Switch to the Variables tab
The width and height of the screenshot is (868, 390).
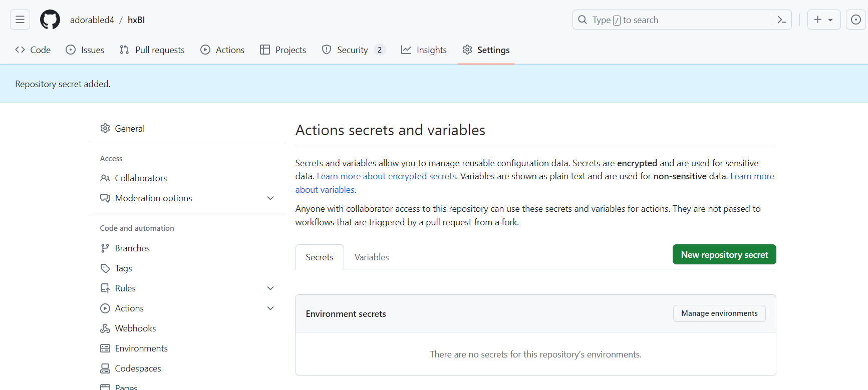pyautogui.click(x=371, y=257)
